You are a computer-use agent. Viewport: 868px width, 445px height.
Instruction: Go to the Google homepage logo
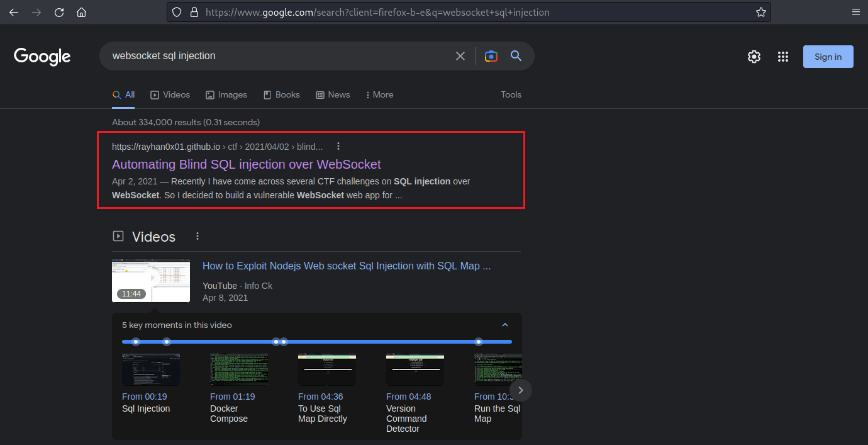(x=42, y=56)
